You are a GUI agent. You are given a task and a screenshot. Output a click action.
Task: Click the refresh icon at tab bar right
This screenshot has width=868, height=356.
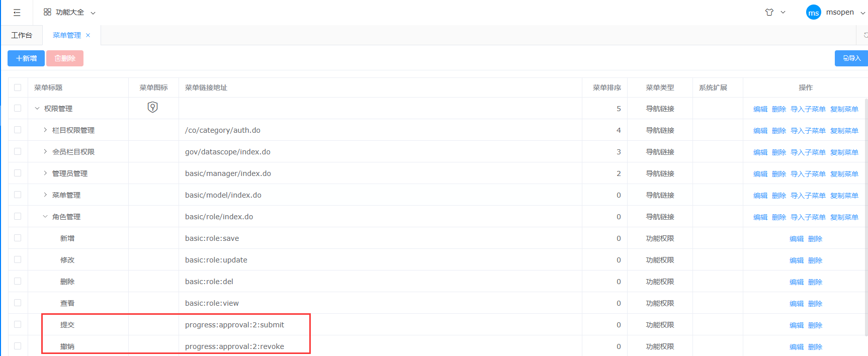[x=865, y=35]
